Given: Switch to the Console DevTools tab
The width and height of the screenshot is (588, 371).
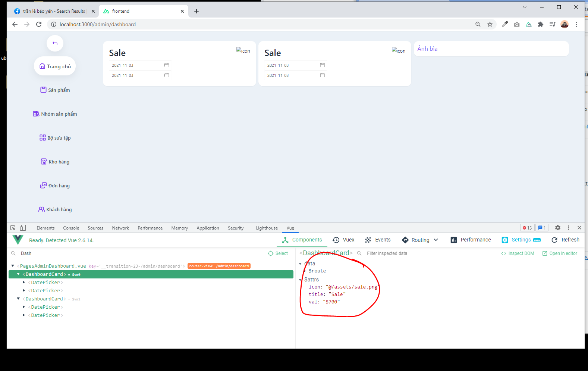Looking at the screenshot, I should click(x=71, y=228).
